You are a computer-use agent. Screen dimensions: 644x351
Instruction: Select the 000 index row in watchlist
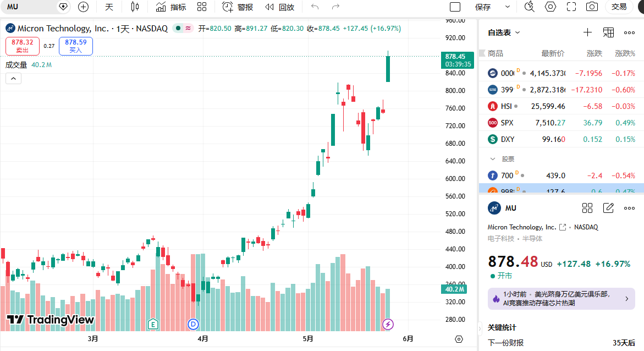[x=561, y=73]
